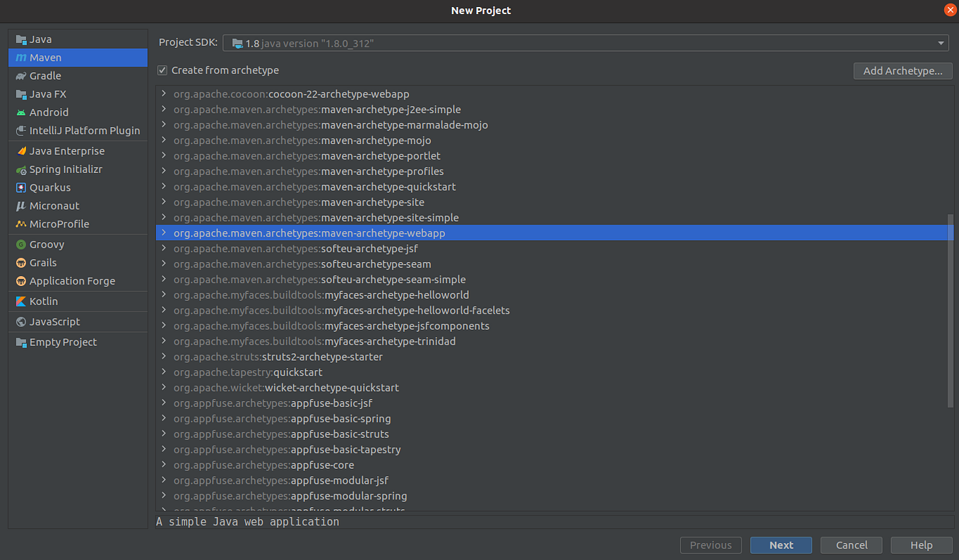Open the Kotlin project type
This screenshot has height=560, width=959.
pyautogui.click(x=42, y=301)
